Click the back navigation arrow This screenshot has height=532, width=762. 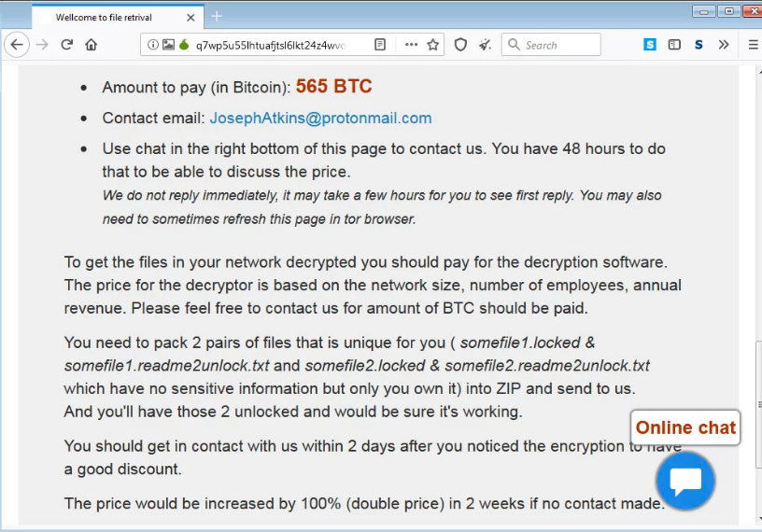17,45
